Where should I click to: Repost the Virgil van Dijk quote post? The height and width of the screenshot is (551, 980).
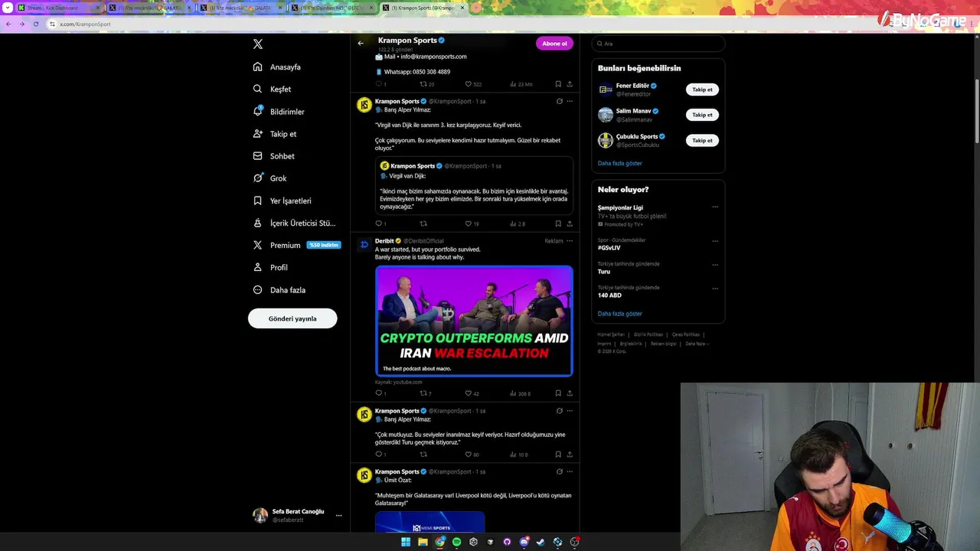coord(423,223)
